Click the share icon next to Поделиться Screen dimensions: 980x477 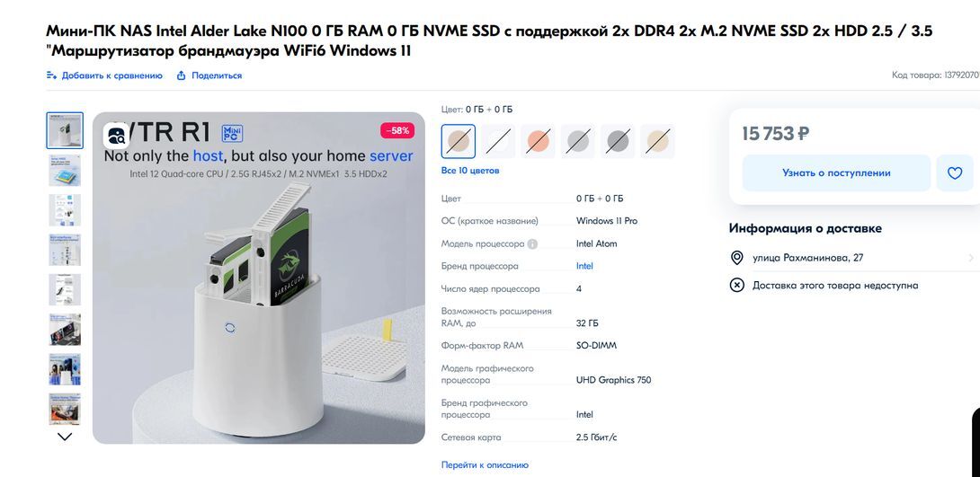(x=182, y=75)
